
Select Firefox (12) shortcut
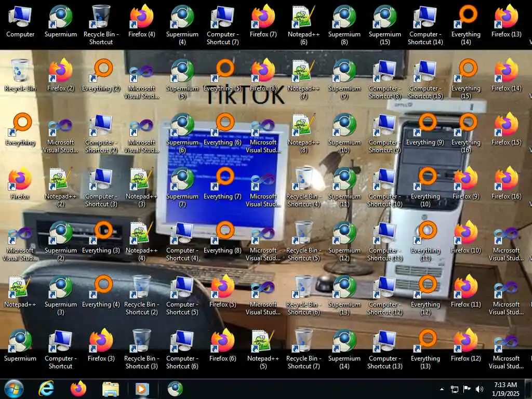[x=466, y=345]
